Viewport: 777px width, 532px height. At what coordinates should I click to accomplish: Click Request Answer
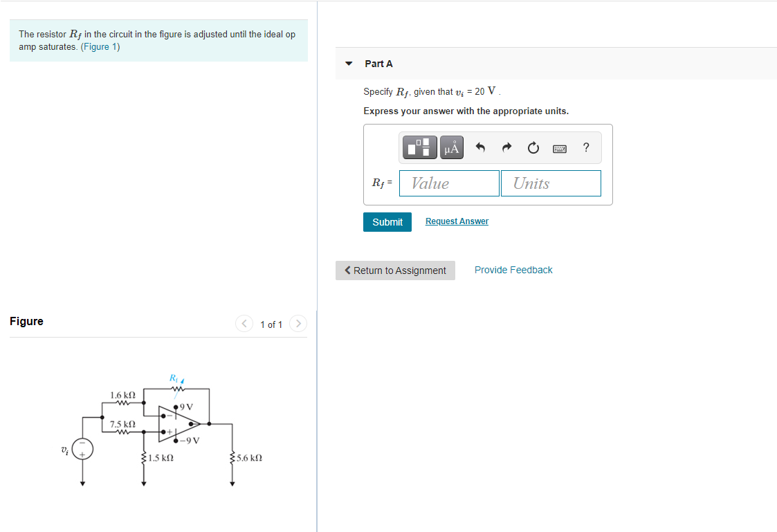click(x=457, y=221)
